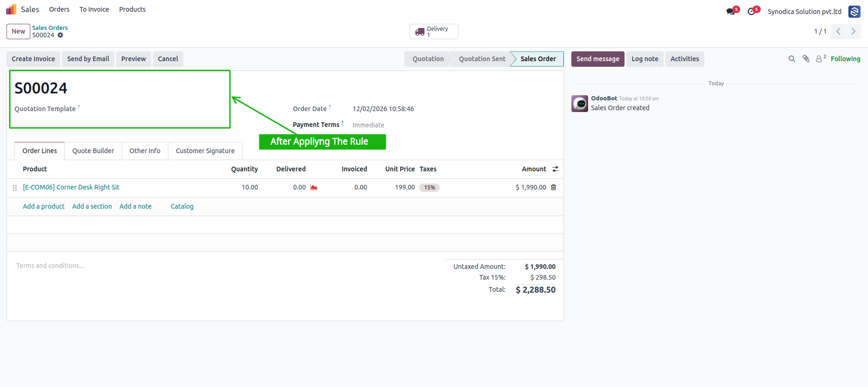Open the paperclip attachments icon

tap(806, 59)
